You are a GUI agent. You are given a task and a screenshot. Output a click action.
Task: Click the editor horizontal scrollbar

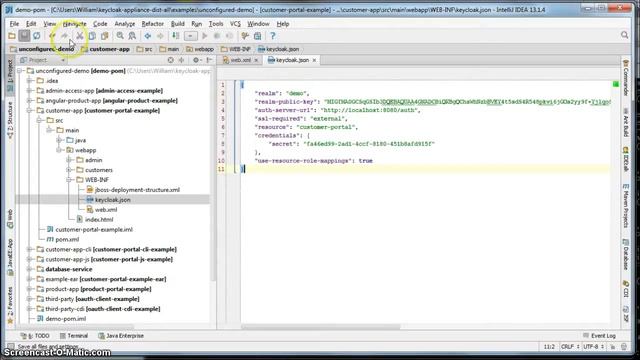tap(320, 327)
